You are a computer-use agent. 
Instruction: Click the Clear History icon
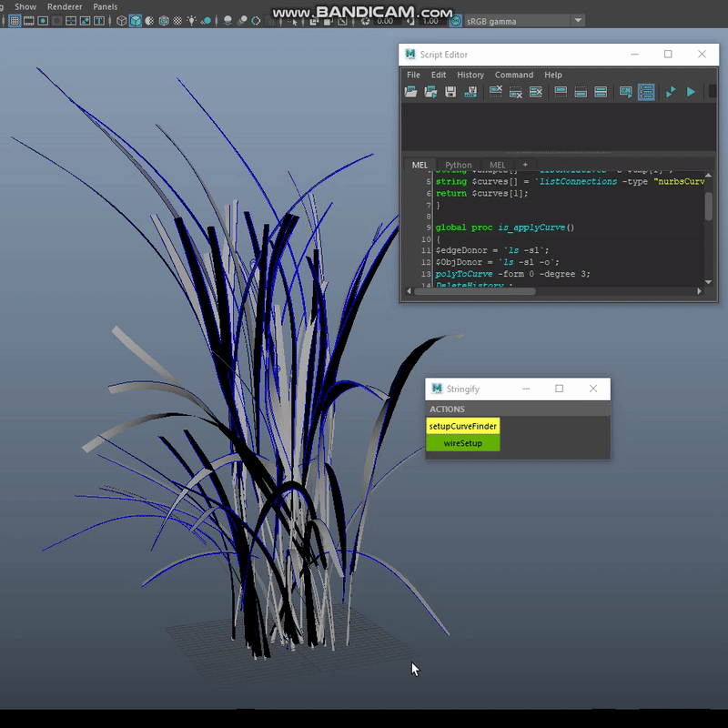(x=496, y=92)
